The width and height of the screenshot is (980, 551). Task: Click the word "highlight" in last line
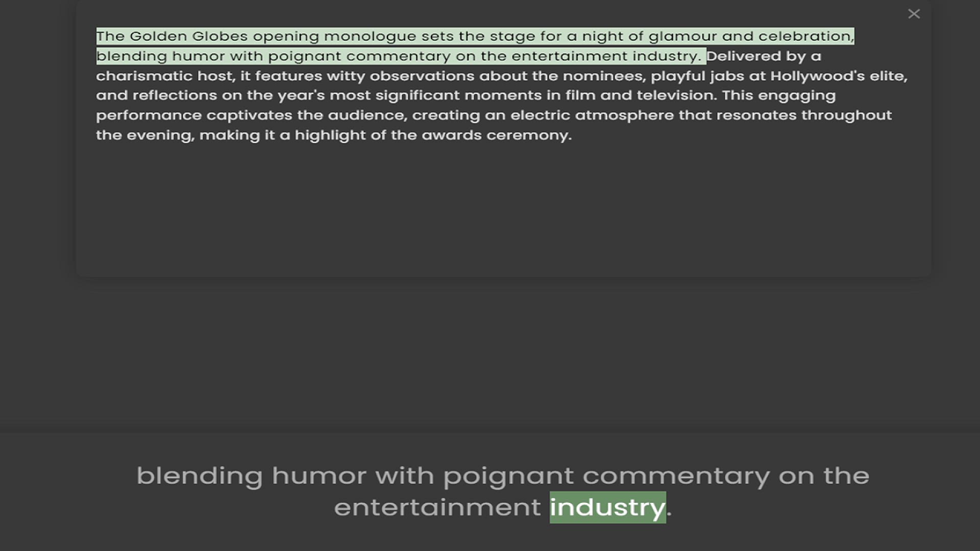pos(330,135)
